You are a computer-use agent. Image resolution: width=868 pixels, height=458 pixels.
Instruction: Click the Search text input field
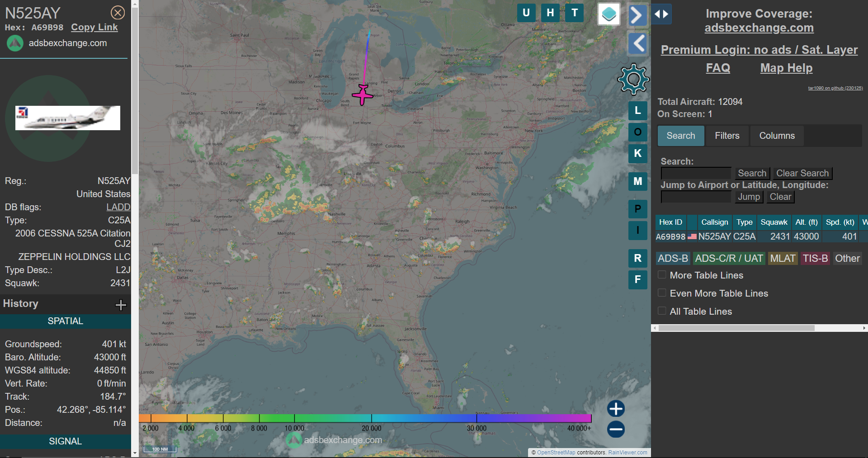[696, 173]
